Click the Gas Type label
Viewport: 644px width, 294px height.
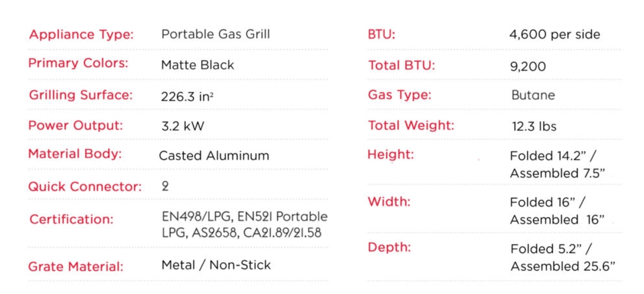click(400, 95)
